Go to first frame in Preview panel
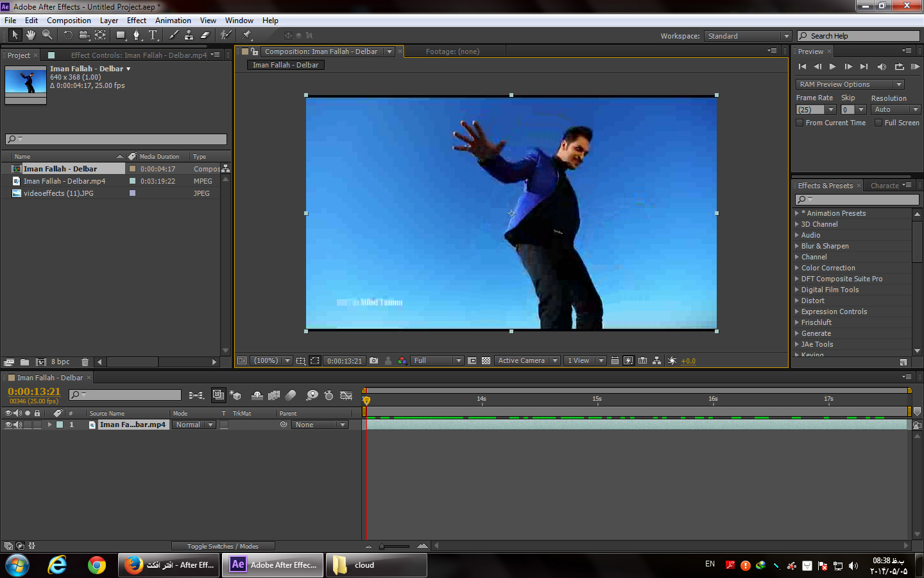Image resolution: width=924 pixels, height=578 pixels. coord(802,67)
